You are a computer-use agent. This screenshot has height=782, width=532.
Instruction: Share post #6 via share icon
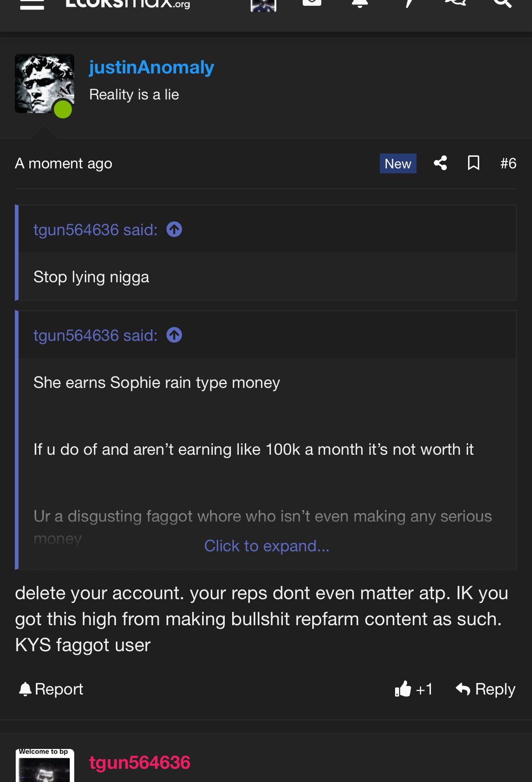(440, 163)
